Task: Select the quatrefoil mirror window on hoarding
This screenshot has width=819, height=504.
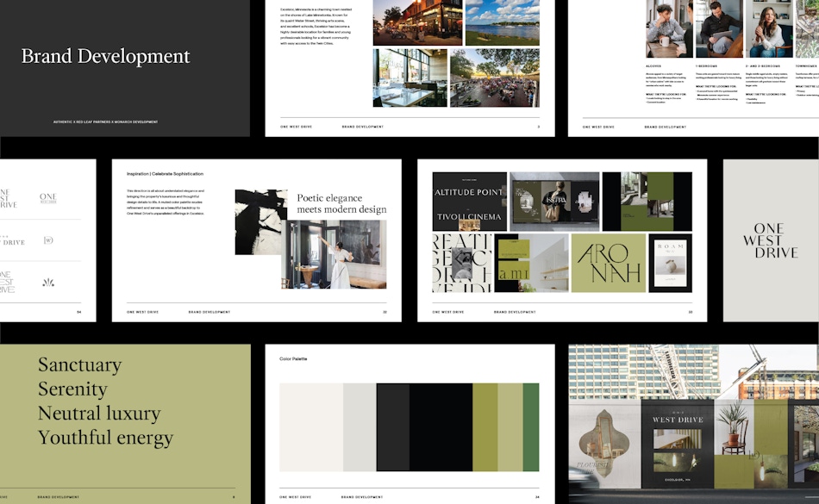Action: (603, 444)
